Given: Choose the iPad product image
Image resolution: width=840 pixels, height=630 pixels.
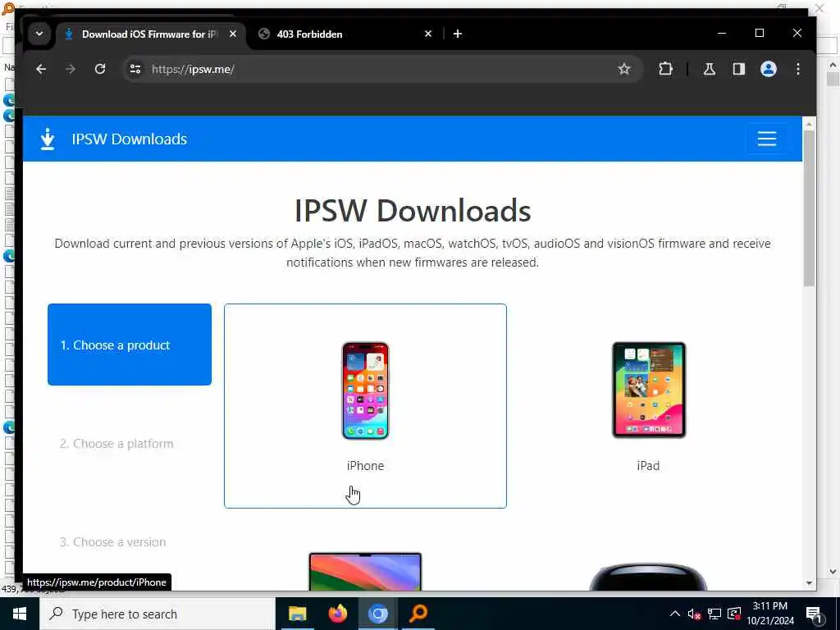Looking at the screenshot, I should (649, 390).
